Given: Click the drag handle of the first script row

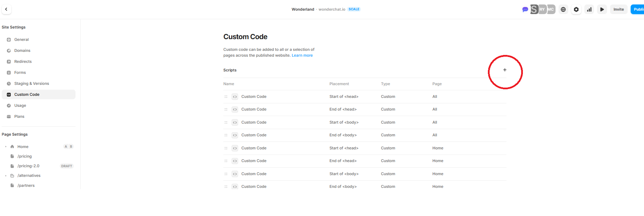Looking at the screenshot, I should 226,97.
